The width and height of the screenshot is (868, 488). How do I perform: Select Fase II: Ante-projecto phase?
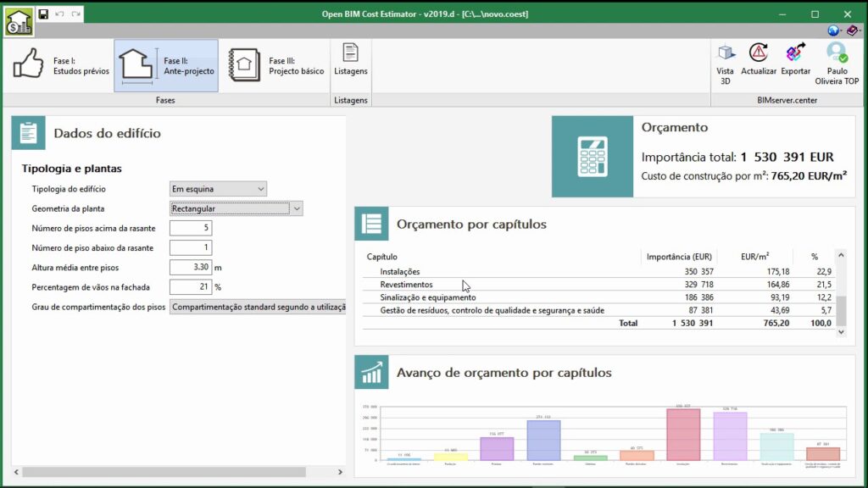[166, 66]
